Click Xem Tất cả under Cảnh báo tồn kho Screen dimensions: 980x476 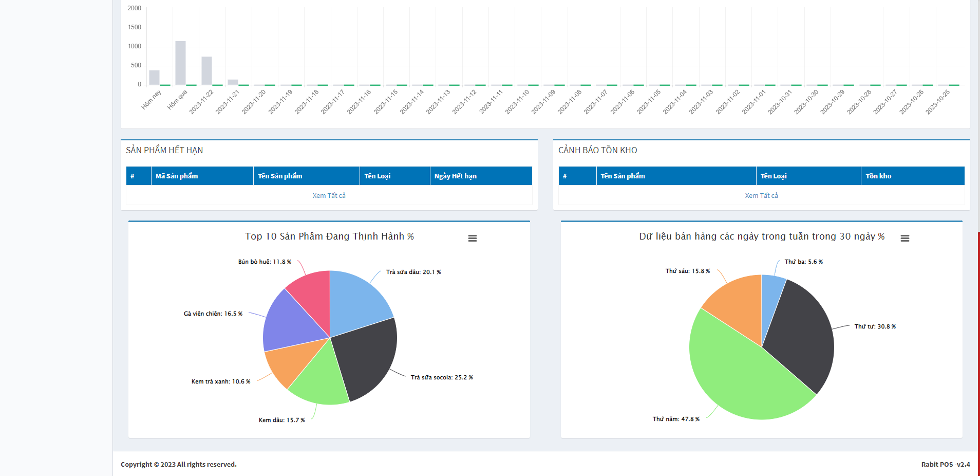(x=762, y=195)
